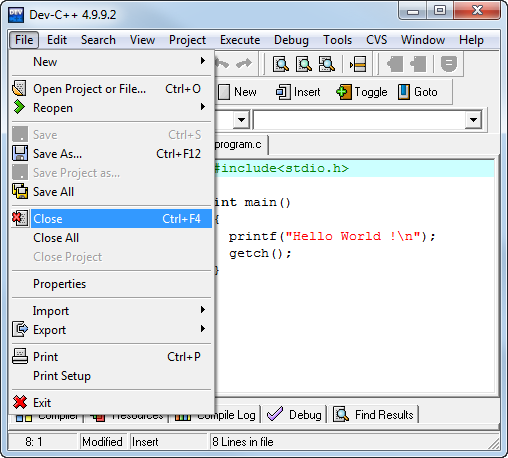Open the Edit menu
508x458 pixels.
coord(57,40)
